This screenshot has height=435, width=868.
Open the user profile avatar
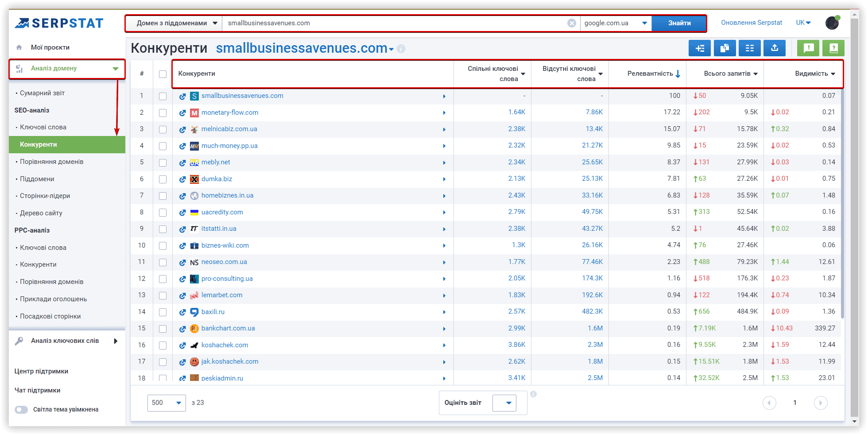(x=833, y=23)
